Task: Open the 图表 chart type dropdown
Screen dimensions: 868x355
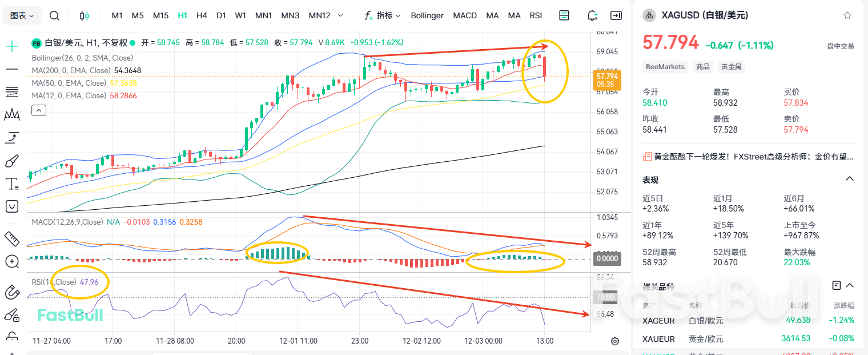Action: [x=22, y=15]
